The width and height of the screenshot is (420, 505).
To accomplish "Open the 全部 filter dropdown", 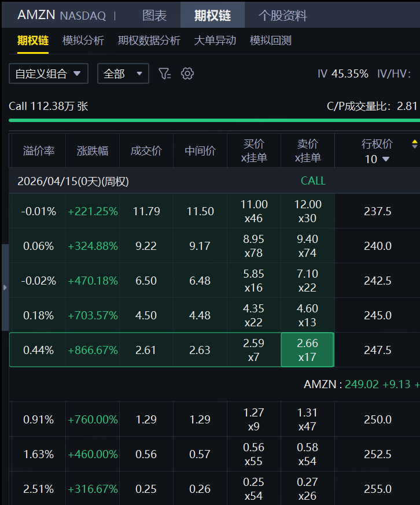I will pyautogui.click(x=123, y=73).
